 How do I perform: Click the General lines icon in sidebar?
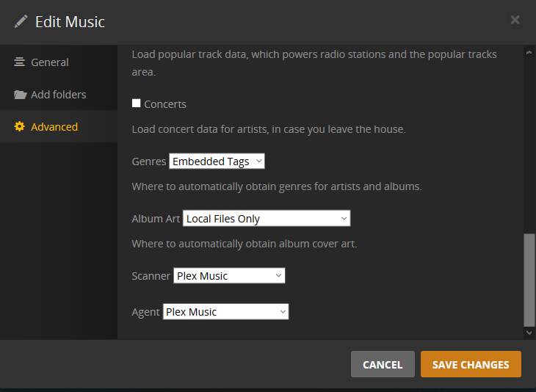click(x=20, y=62)
